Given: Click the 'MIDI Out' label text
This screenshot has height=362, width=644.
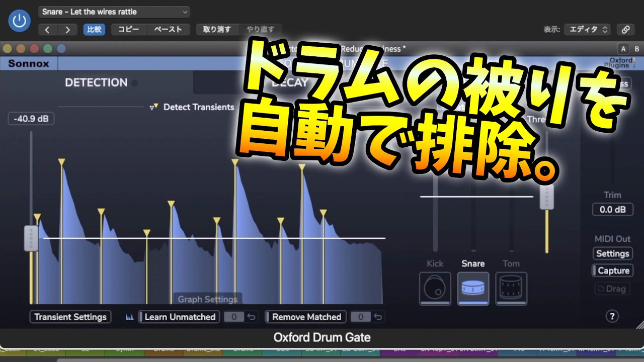Looking at the screenshot, I should point(612,239).
